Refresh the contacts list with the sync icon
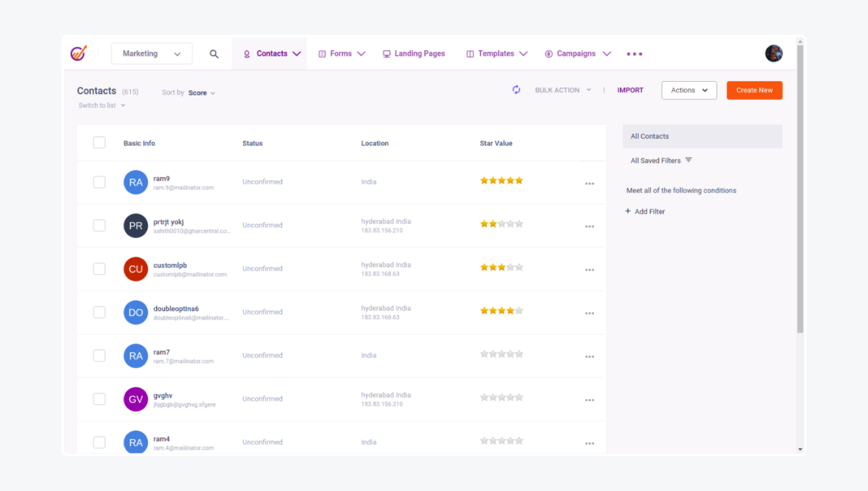 pos(516,89)
